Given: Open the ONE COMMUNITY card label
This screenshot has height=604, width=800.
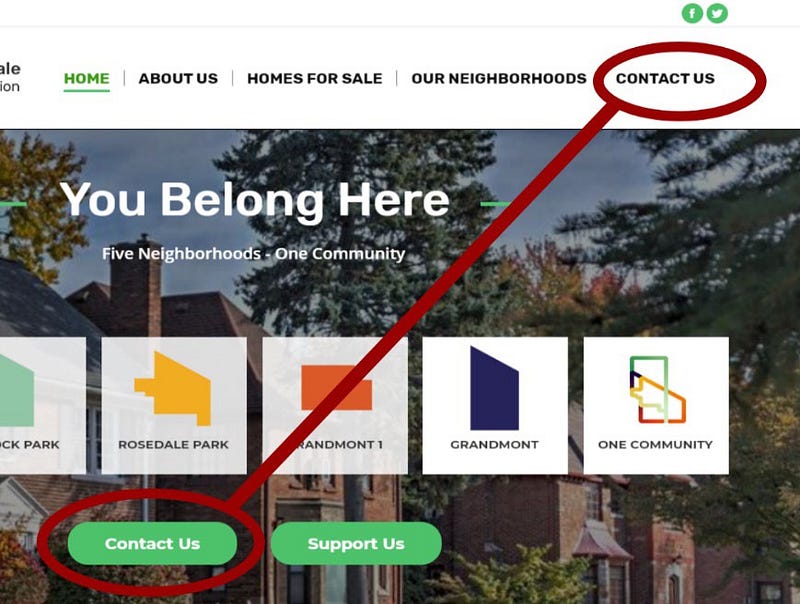Looking at the screenshot, I should coord(656,444).
